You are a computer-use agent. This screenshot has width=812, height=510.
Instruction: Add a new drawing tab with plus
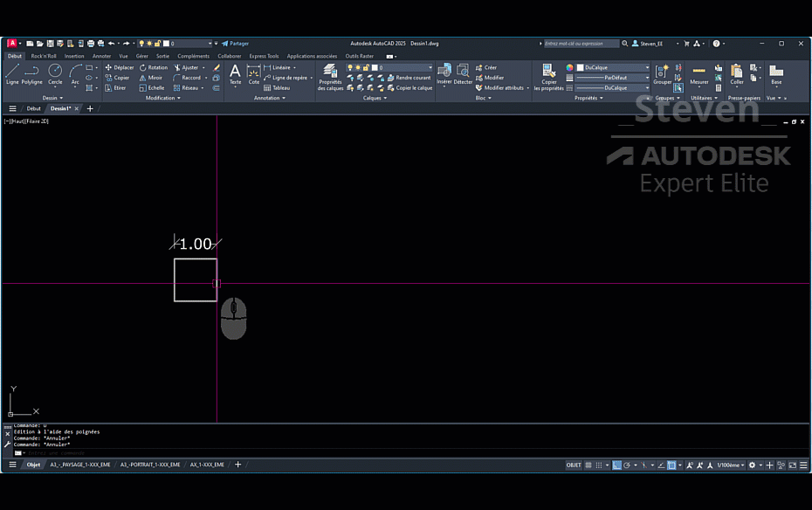tap(90, 109)
